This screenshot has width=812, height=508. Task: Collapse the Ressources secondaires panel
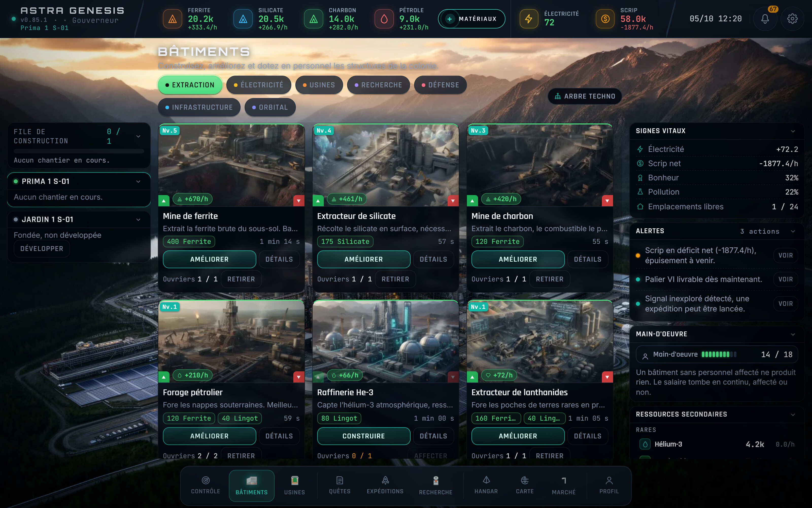click(x=793, y=415)
